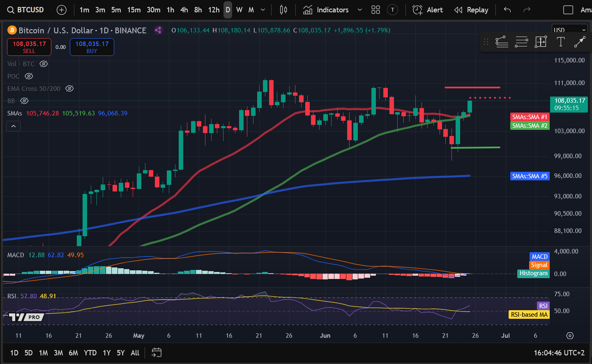Select the horizontal lines drawing tool
The image size is (592, 364).
pyautogui.click(x=521, y=41)
